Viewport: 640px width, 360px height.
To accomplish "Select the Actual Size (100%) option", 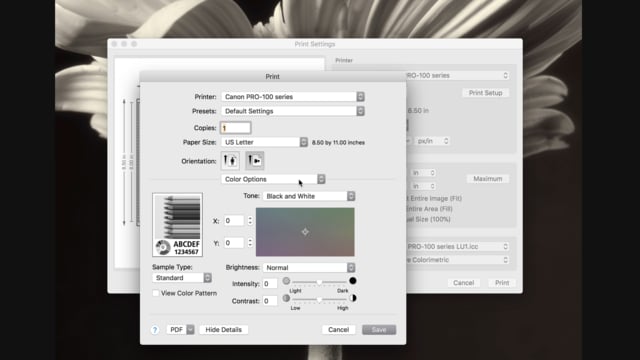I will coord(428,219).
